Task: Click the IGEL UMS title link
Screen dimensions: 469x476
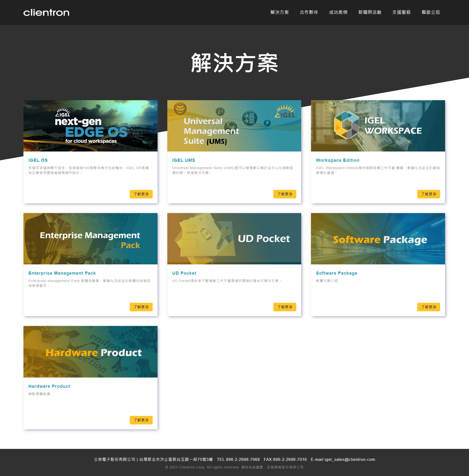Action: click(x=183, y=160)
